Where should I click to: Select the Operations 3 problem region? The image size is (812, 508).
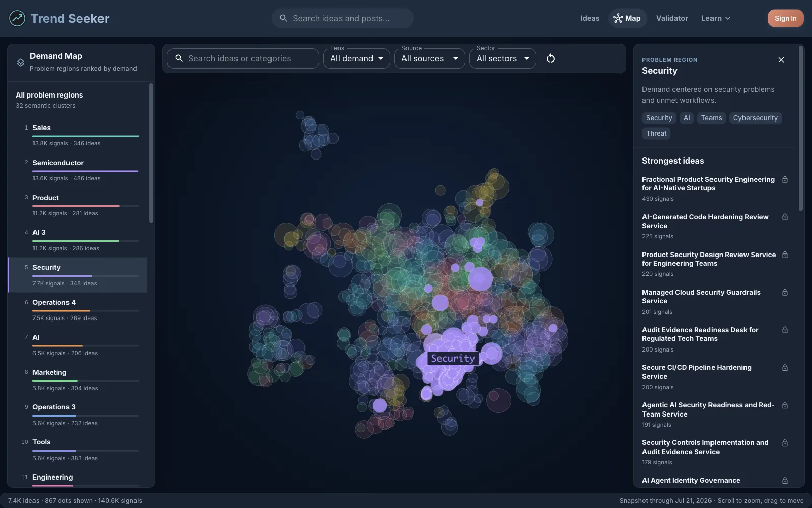(x=78, y=415)
